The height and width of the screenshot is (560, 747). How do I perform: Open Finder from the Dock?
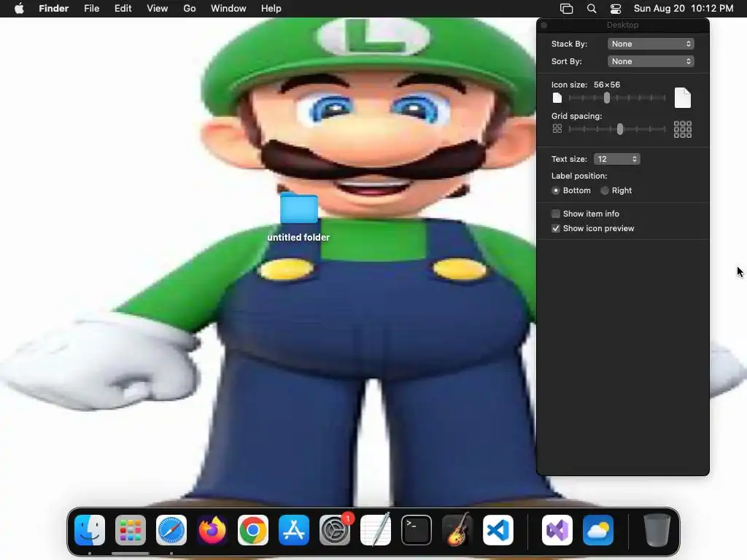(90, 530)
